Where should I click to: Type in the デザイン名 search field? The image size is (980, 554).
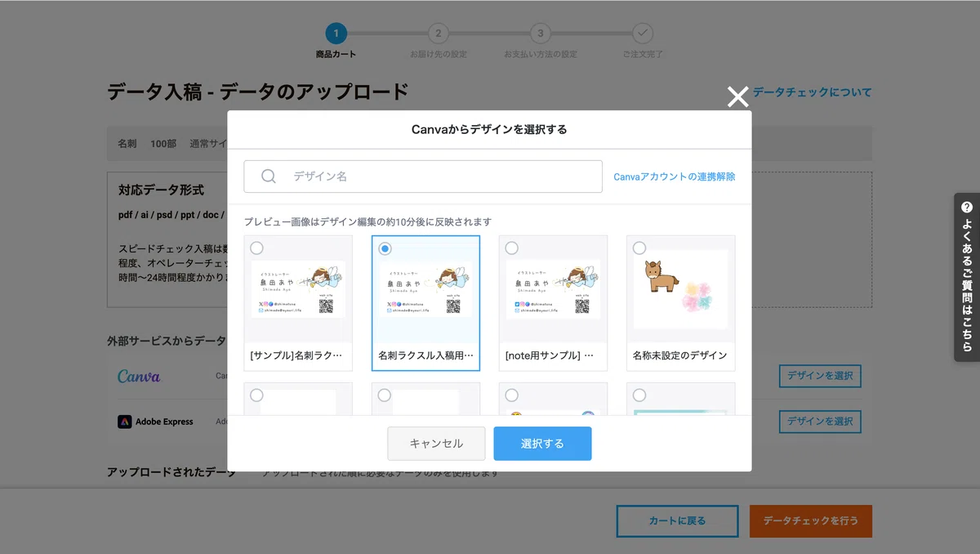[x=423, y=176]
